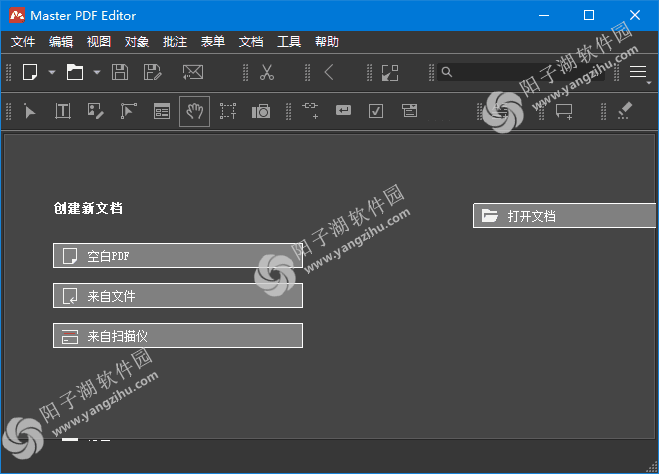Image resolution: width=659 pixels, height=474 pixels.
Task: Open the 表单 menu
Action: (x=213, y=42)
